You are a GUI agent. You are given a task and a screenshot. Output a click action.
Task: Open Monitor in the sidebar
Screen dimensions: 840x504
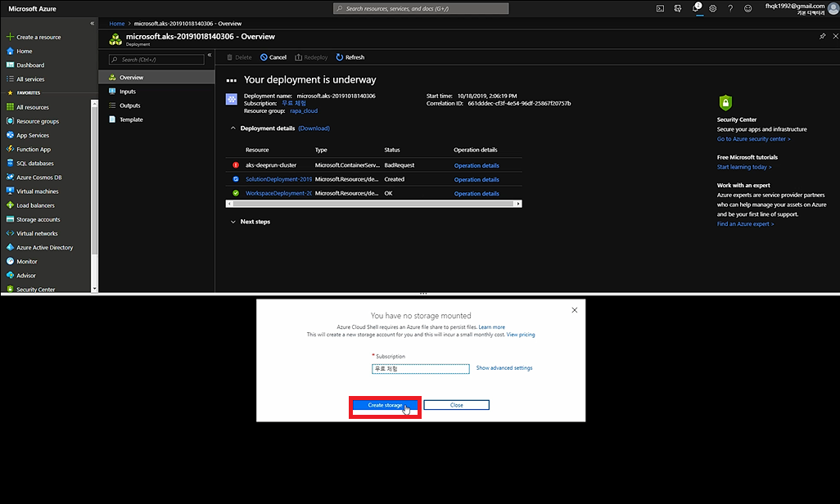pos(21,261)
